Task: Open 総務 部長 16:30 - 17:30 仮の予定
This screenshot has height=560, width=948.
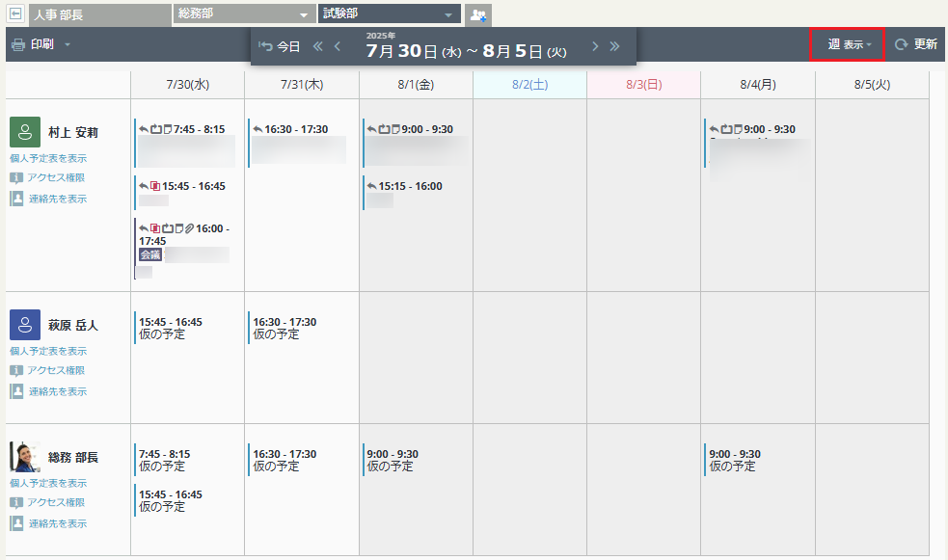Action: coord(284,460)
